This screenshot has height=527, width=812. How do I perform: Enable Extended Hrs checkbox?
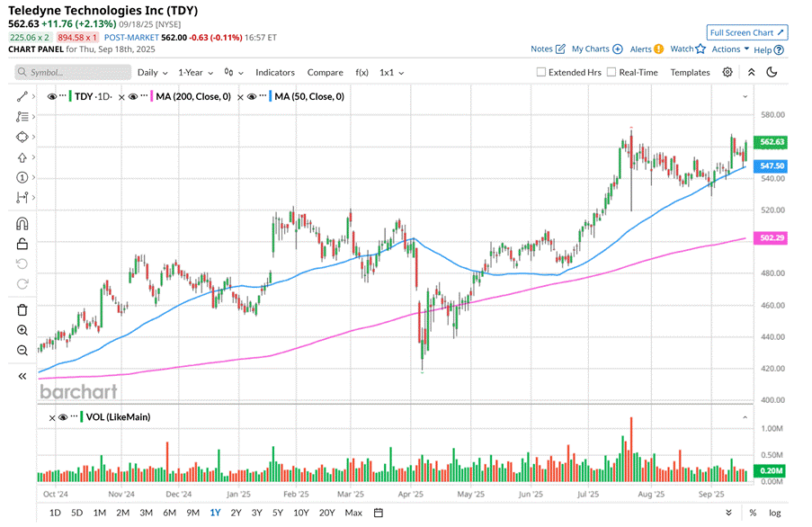(541, 72)
